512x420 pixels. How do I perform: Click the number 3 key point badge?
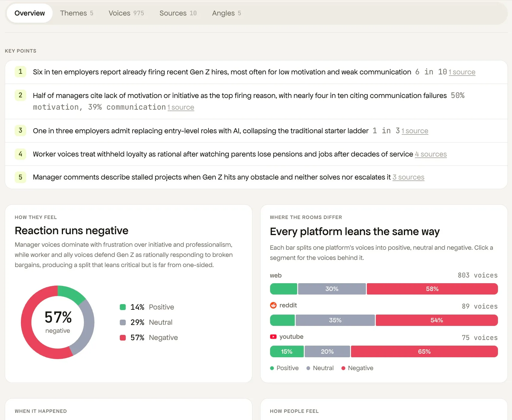pos(20,131)
